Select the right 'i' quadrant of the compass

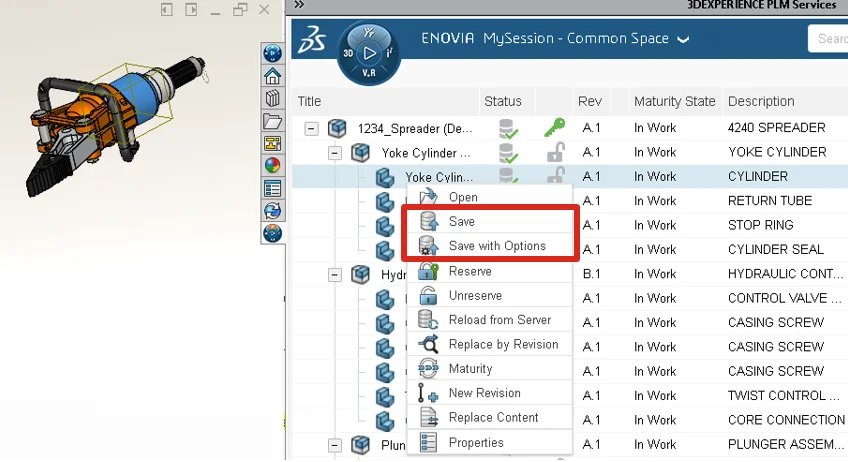click(389, 52)
